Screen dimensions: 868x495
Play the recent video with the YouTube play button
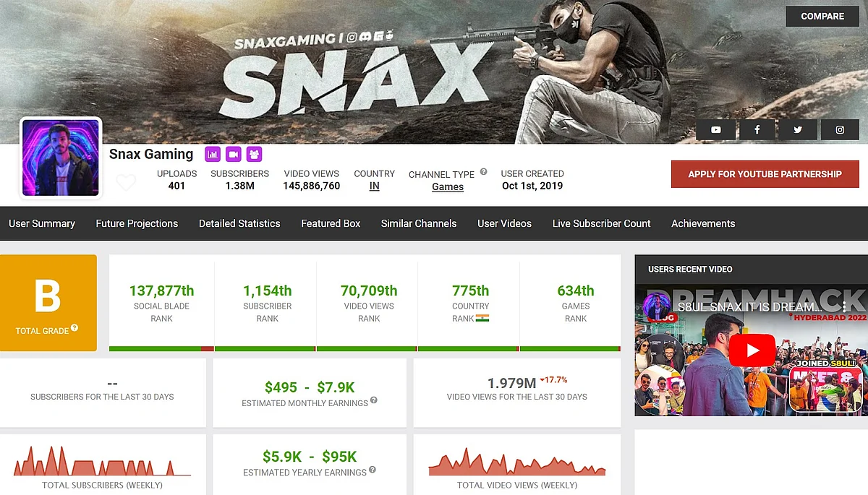(x=752, y=351)
